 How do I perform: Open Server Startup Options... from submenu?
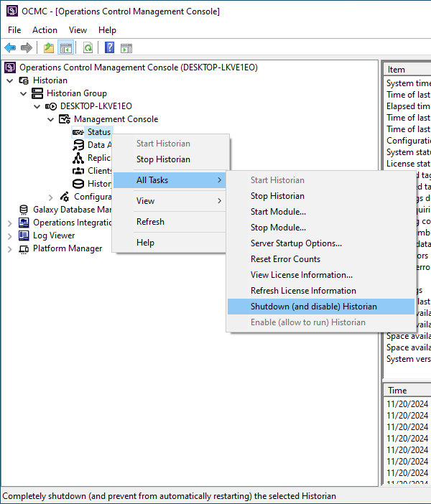point(321,243)
